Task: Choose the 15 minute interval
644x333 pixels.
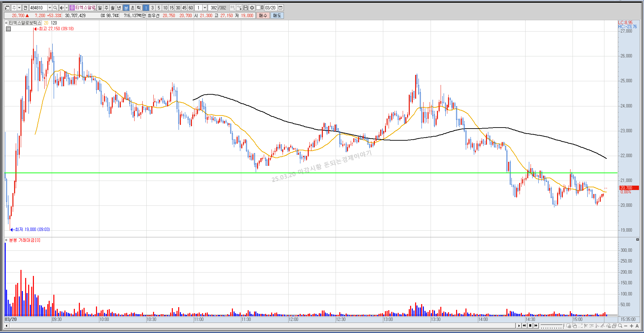Action: point(171,8)
